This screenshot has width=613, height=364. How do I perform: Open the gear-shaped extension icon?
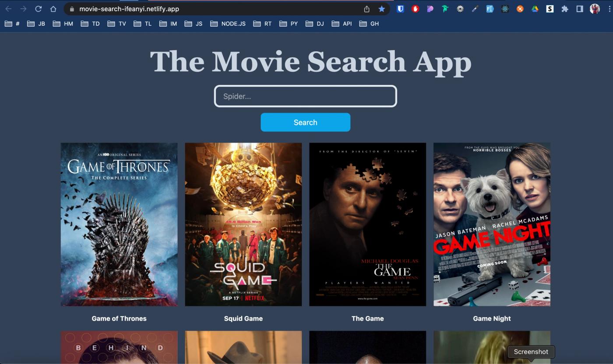tap(460, 9)
